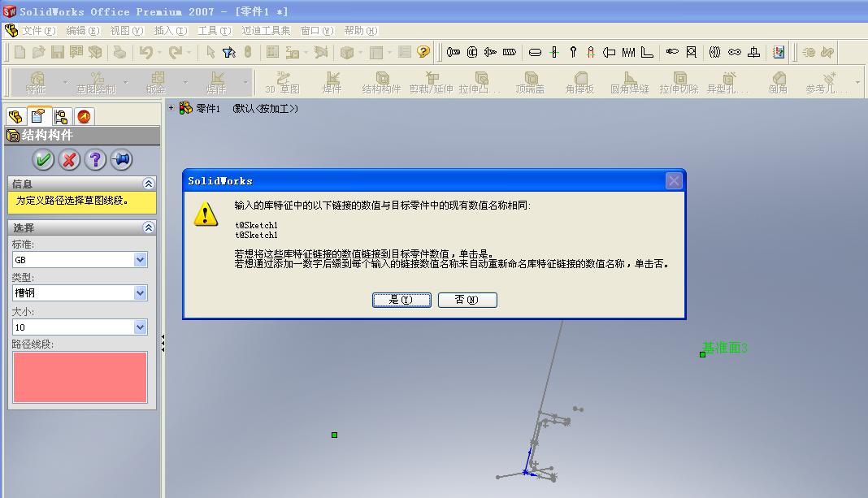Collapse the 信息 section with its chevron
868x498 pixels.
tap(148, 183)
